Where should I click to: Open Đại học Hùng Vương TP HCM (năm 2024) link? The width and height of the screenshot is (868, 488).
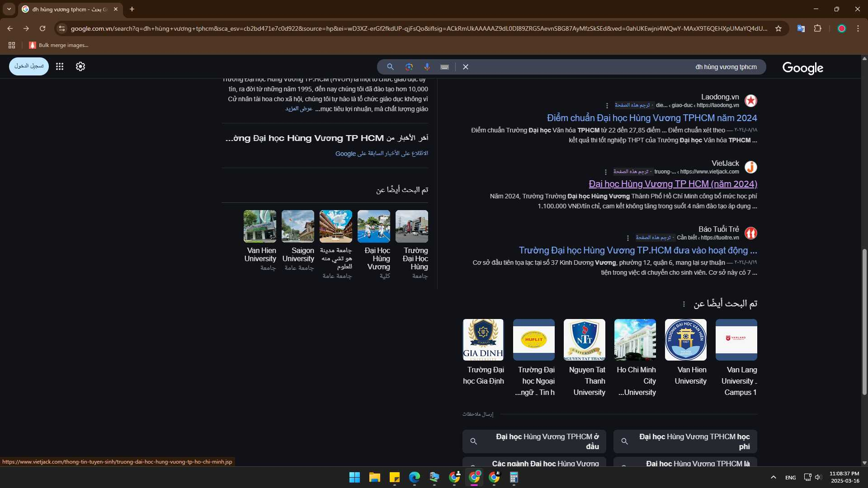click(673, 184)
